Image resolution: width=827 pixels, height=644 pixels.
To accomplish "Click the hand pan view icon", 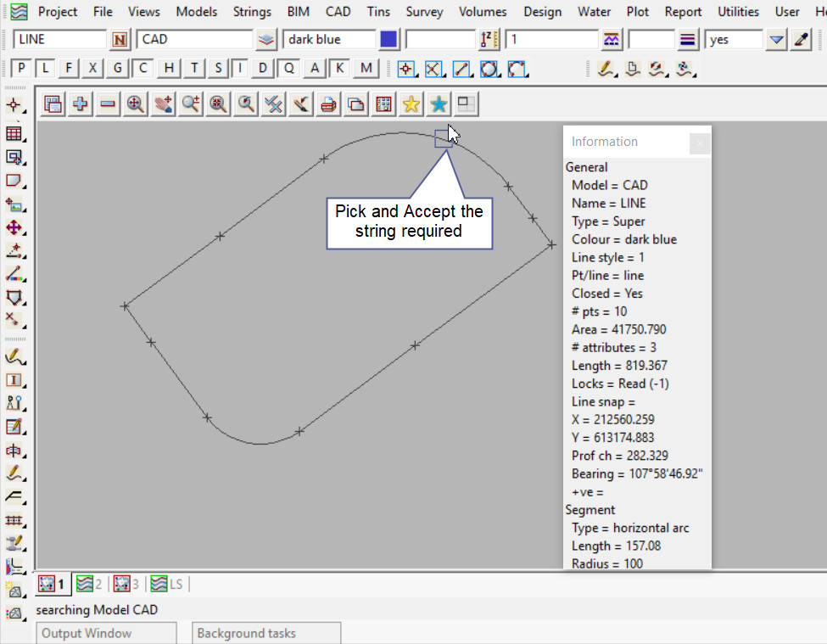I will coord(163,104).
